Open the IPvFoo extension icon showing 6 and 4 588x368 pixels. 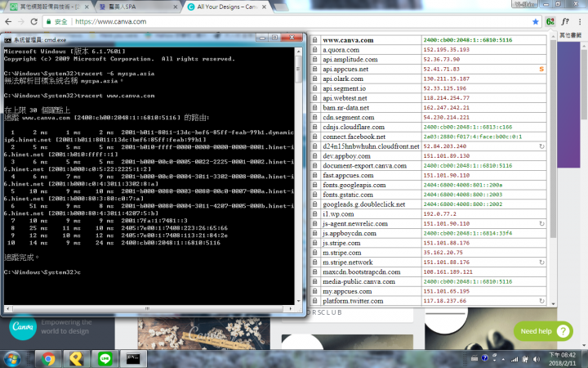click(x=550, y=22)
